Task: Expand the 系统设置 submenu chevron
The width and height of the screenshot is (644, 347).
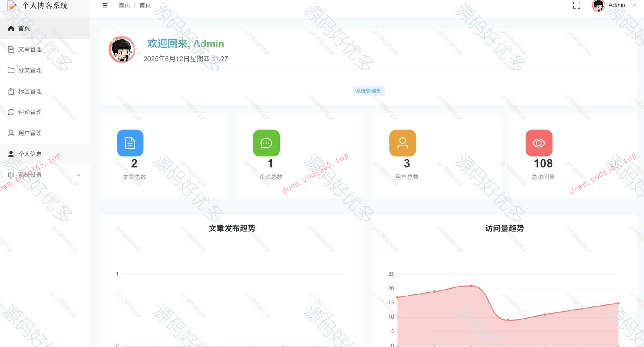Action: tap(79, 175)
